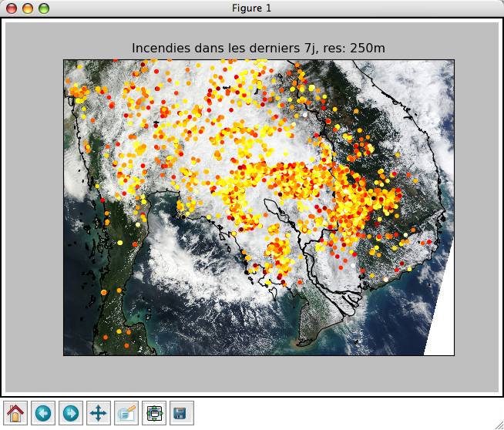Image resolution: width=504 pixels, height=430 pixels.
Task: Save the figure with floppy disk icon
Action: [182, 413]
